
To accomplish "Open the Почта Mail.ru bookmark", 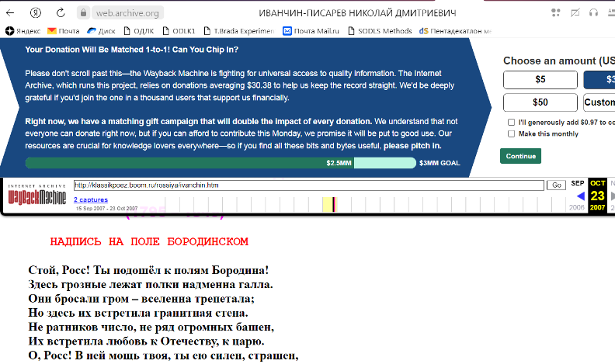I will (311, 31).
